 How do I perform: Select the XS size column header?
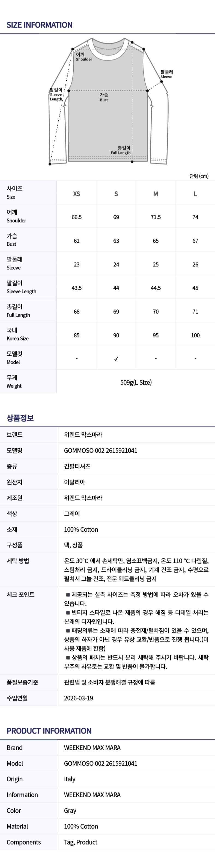(x=77, y=194)
